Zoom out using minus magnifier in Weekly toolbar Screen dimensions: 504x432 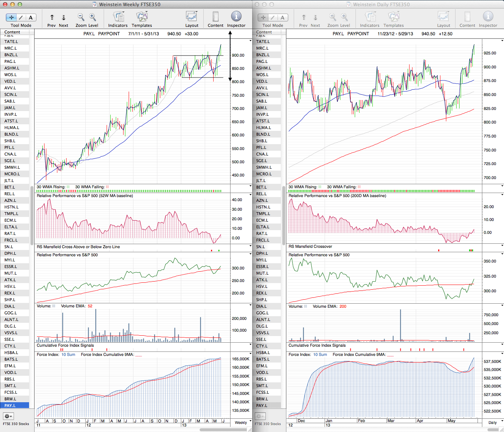point(81,17)
